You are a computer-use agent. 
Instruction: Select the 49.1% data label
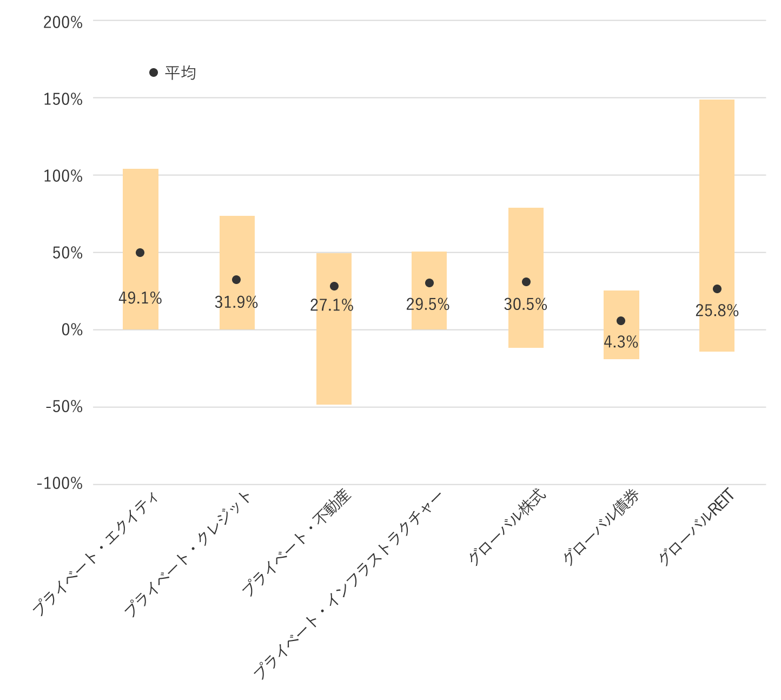pos(140,298)
